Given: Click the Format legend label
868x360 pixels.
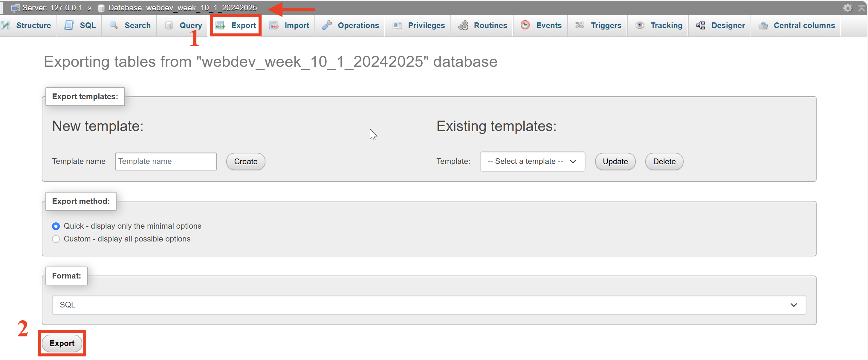Looking at the screenshot, I should (66, 276).
